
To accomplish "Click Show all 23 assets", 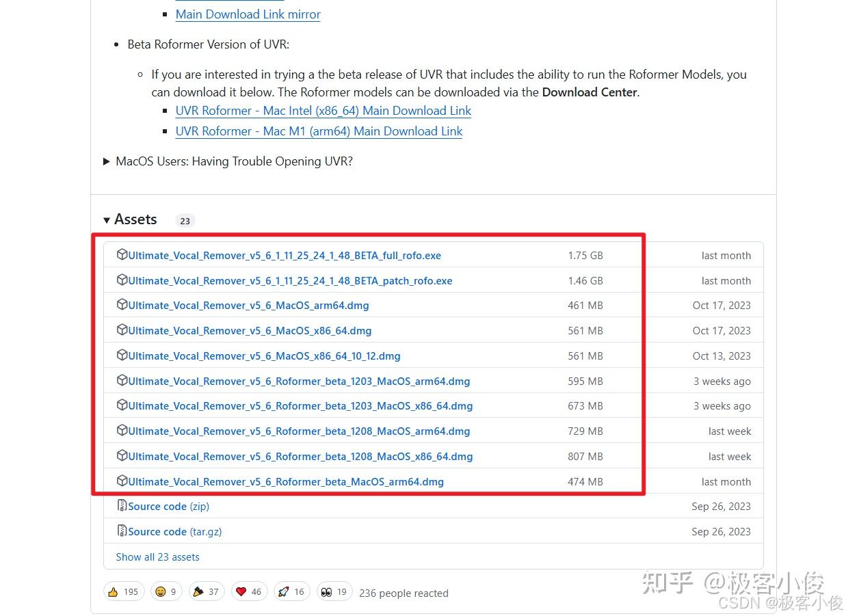I will [x=157, y=557].
